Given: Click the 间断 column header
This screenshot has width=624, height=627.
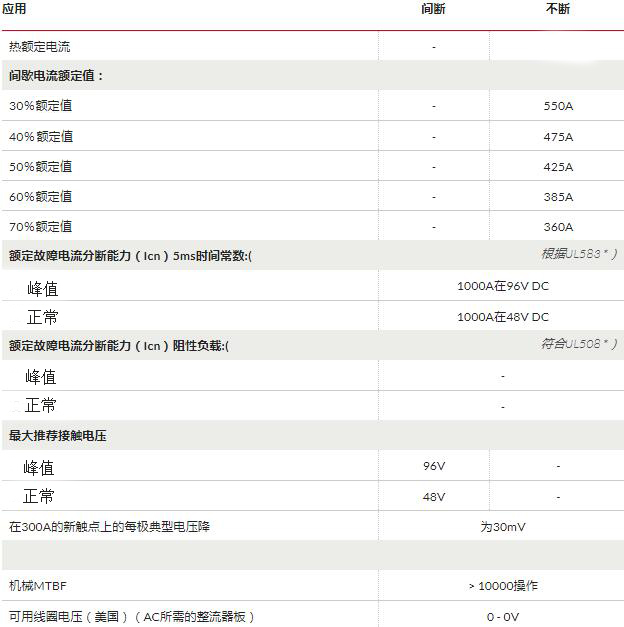Looking at the screenshot, I should [x=433, y=9].
